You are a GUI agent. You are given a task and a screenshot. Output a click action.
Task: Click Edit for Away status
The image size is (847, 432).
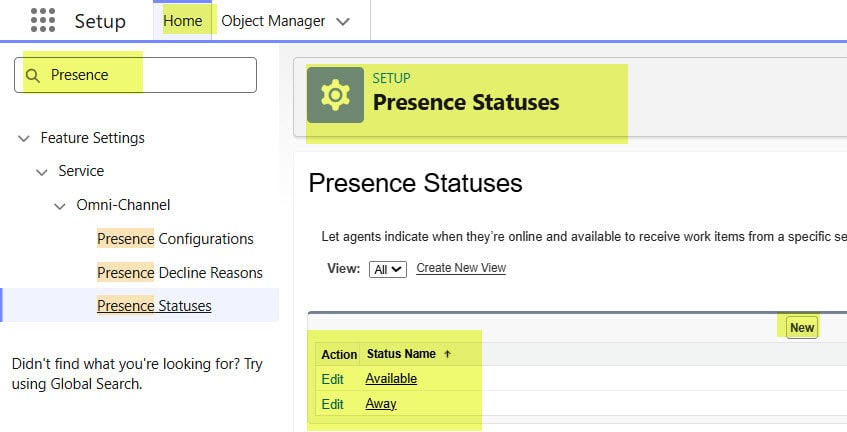click(x=332, y=404)
